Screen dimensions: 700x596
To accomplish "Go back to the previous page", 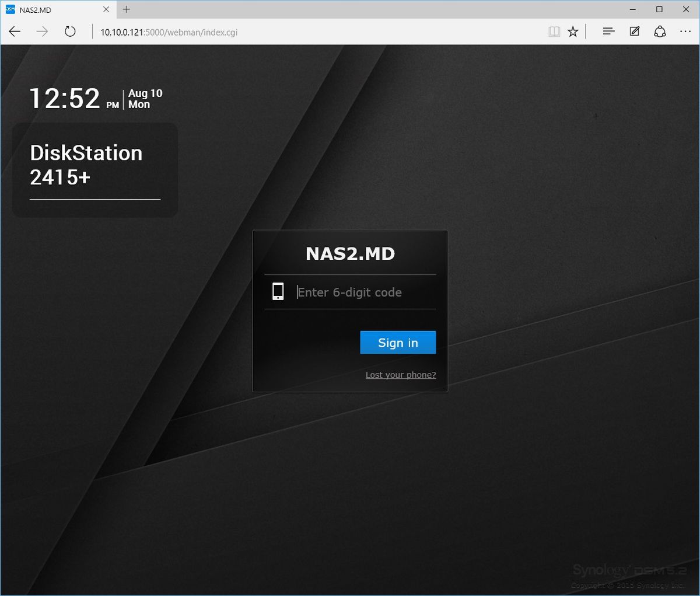I will pyautogui.click(x=15, y=32).
